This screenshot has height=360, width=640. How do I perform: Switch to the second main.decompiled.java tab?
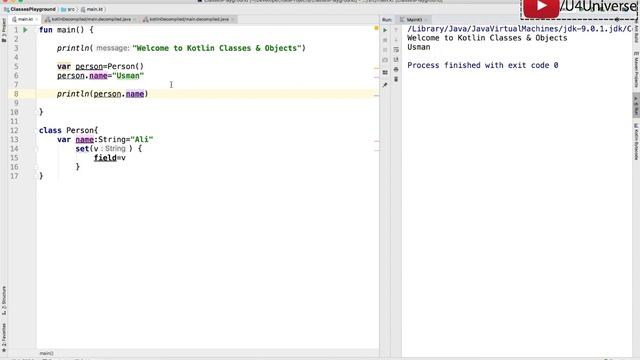(189, 19)
